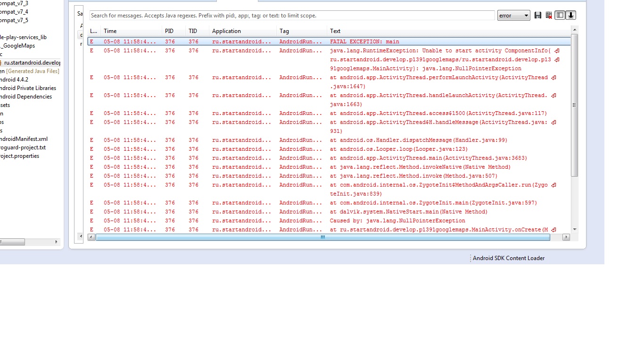This screenshot has height=343, width=644.
Task: Select the Android 4.4.2 library node
Action: (x=14, y=80)
